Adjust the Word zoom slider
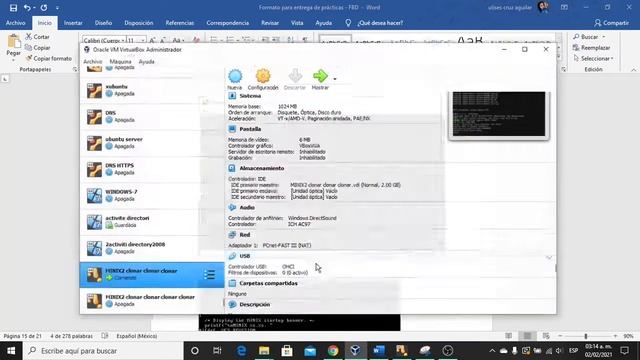The height and width of the screenshot is (360, 640). (x=586, y=336)
